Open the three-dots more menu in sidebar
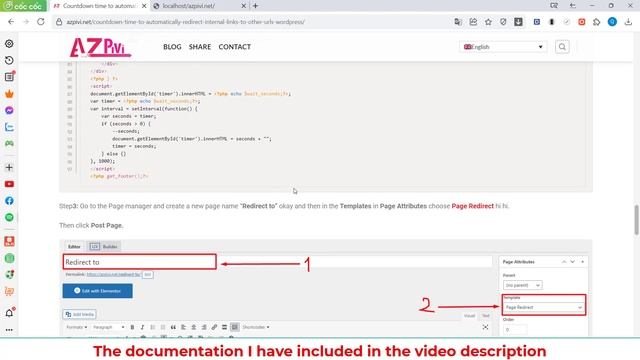640x360 pixels. (x=9, y=330)
